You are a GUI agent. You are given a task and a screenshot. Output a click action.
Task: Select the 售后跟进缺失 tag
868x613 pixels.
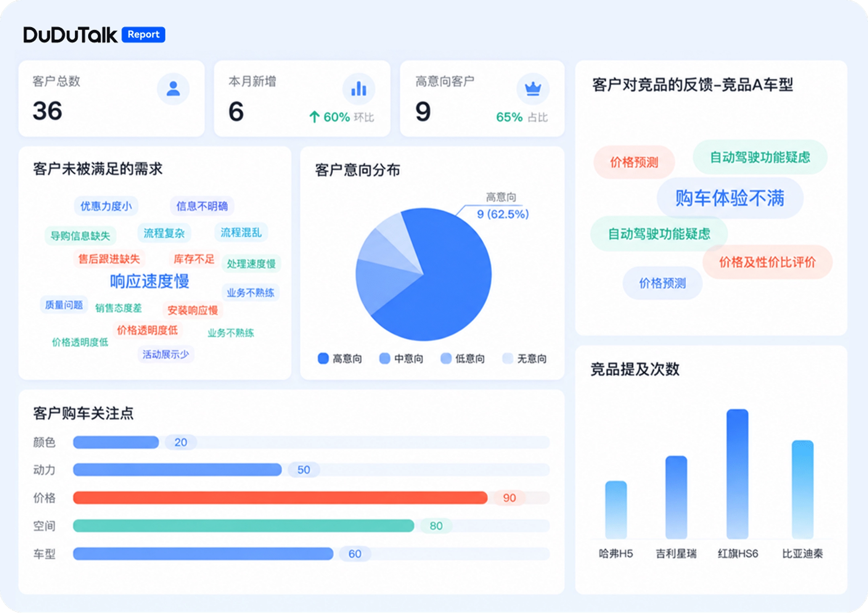tap(109, 259)
